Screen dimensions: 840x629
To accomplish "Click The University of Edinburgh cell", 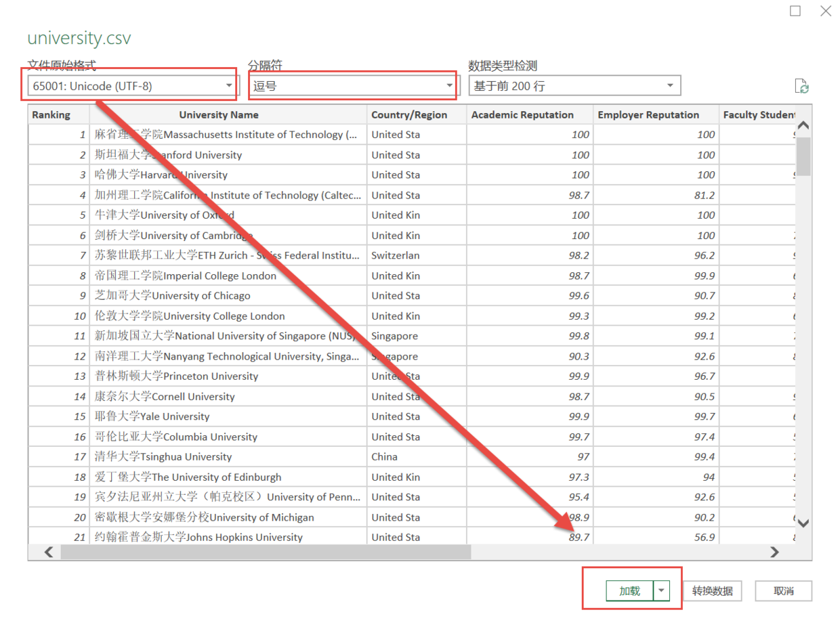I will (x=228, y=477).
